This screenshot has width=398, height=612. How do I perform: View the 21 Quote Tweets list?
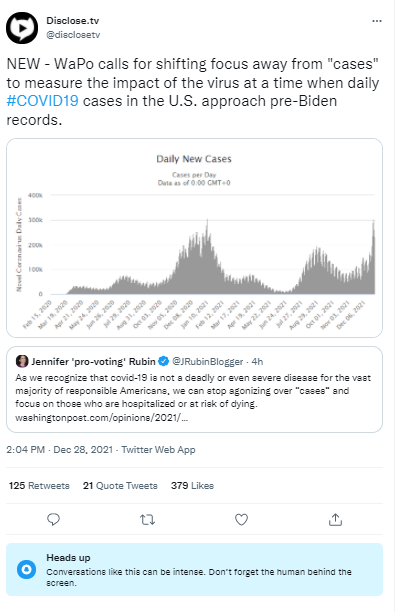(120, 486)
